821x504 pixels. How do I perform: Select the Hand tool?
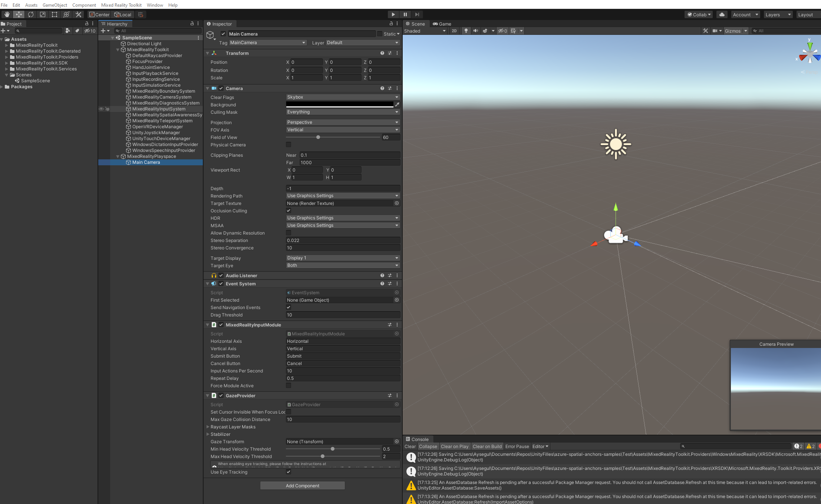[x=7, y=14]
